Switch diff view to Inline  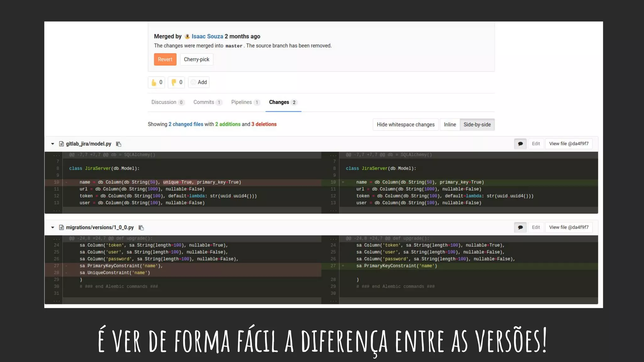[450, 125]
